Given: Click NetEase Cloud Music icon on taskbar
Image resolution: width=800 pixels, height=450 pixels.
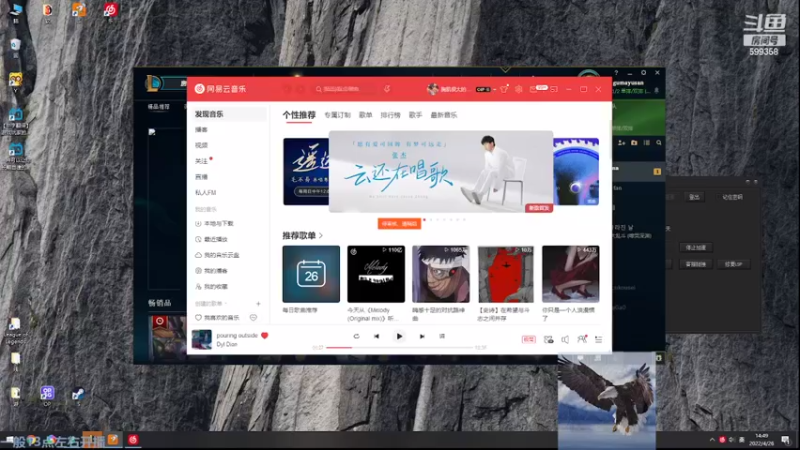Looking at the screenshot, I should click(133, 440).
